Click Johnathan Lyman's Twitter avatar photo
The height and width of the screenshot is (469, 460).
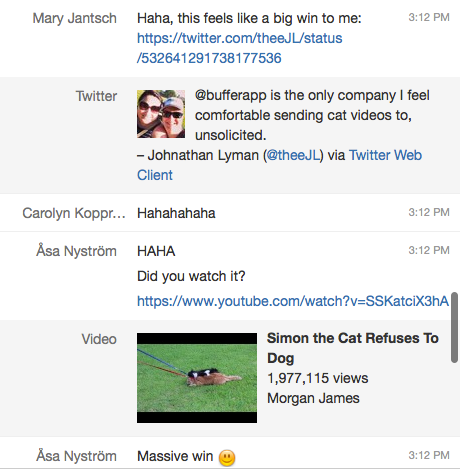pyautogui.click(x=161, y=114)
